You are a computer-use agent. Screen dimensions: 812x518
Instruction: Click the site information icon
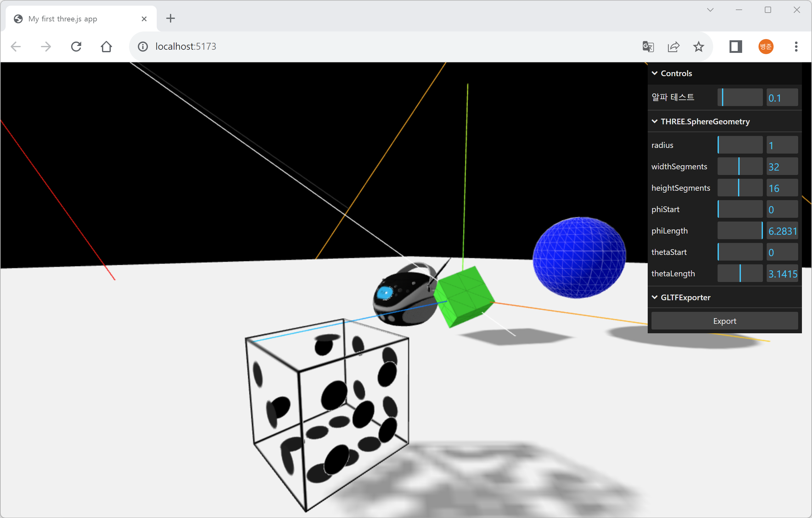143,47
